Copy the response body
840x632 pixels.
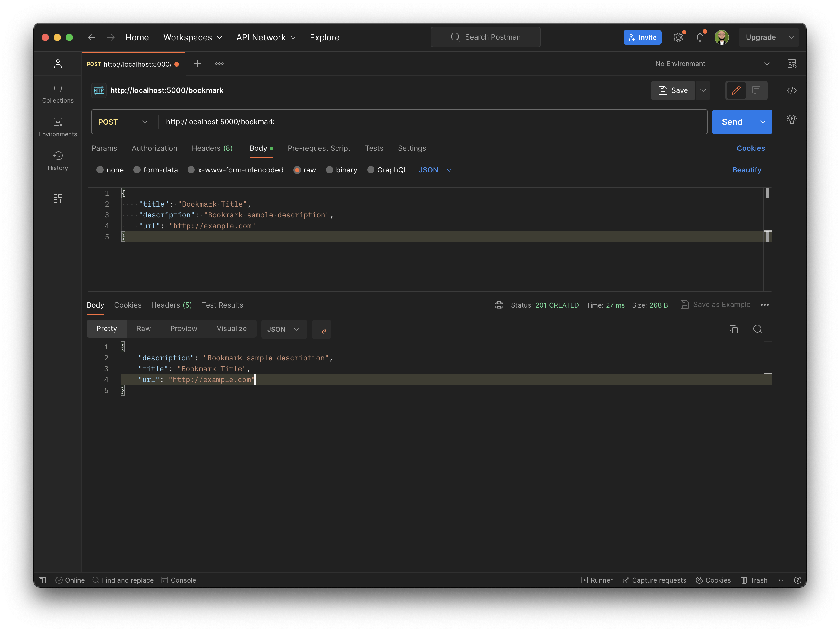click(x=734, y=329)
